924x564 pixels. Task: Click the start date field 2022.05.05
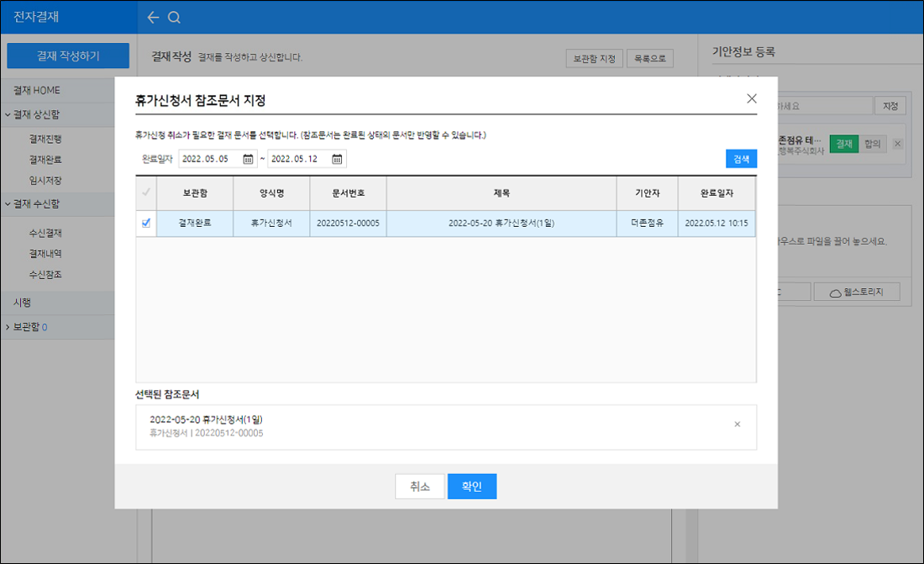209,159
